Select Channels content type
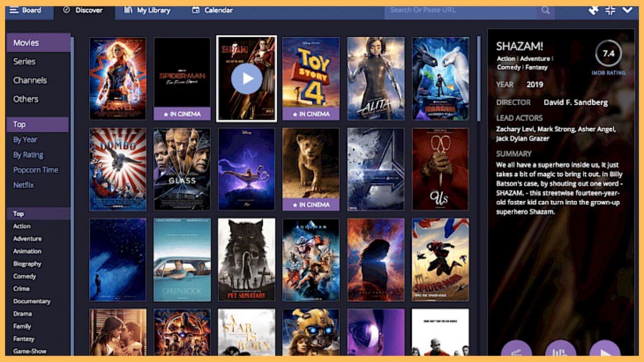This screenshot has height=362, width=644. (x=30, y=80)
